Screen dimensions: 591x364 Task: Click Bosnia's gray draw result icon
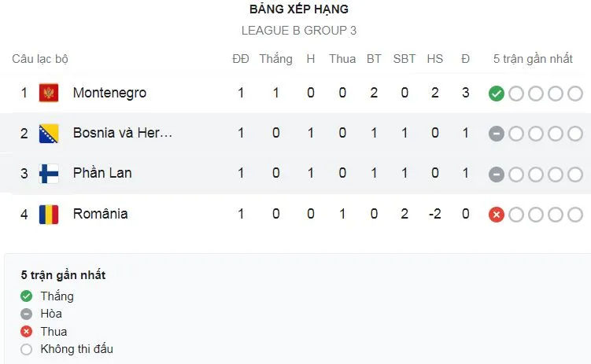click(x=496, y=134)
